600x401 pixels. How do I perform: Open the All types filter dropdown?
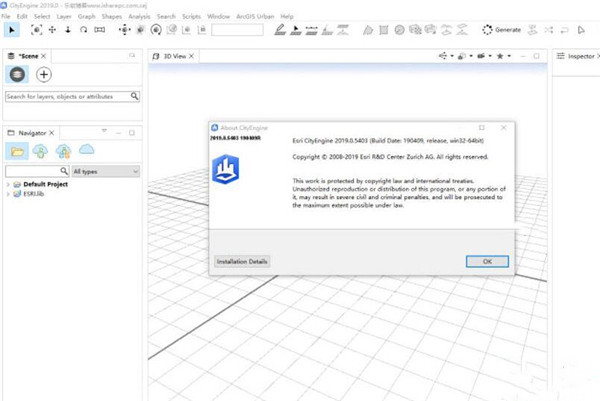pos(106,171)
